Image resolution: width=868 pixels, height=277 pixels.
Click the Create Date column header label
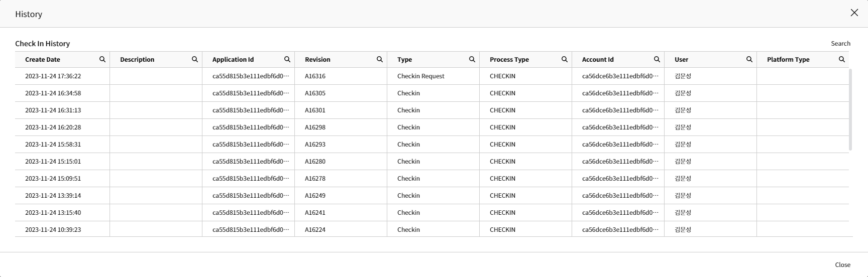click(43, 59)
